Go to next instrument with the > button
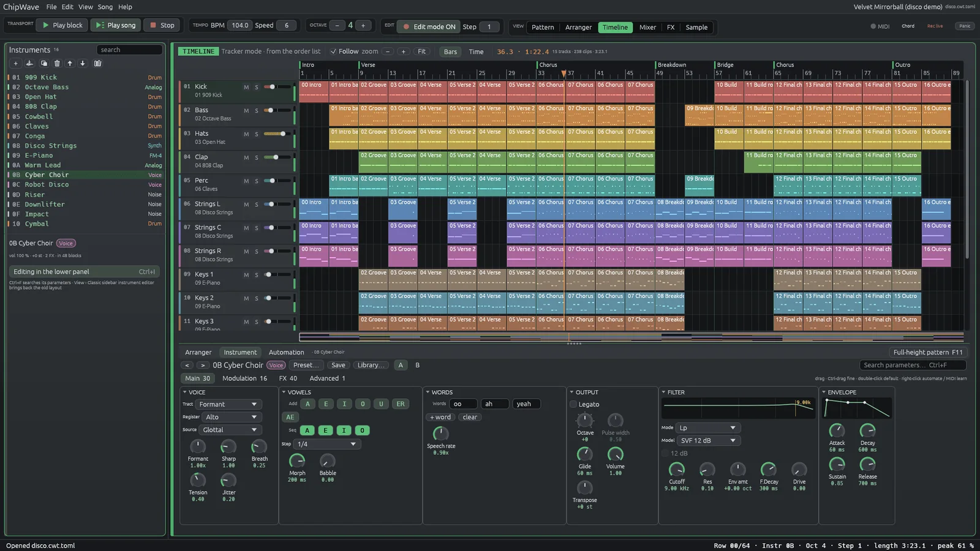 pyautogui.click(x=203, y=365)
